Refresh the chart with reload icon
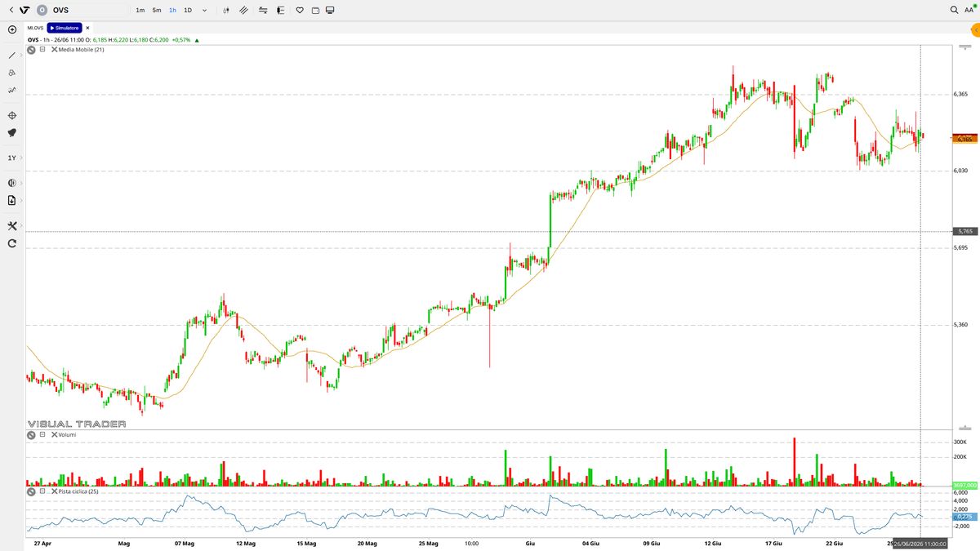 click(12, 243)
